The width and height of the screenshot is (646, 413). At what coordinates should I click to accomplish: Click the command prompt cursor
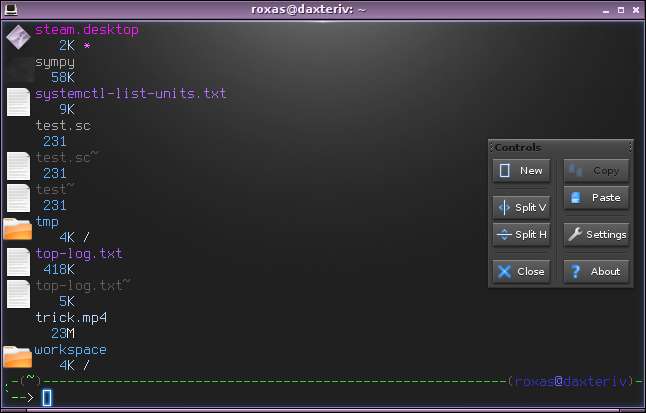click(x=47, y=397)
